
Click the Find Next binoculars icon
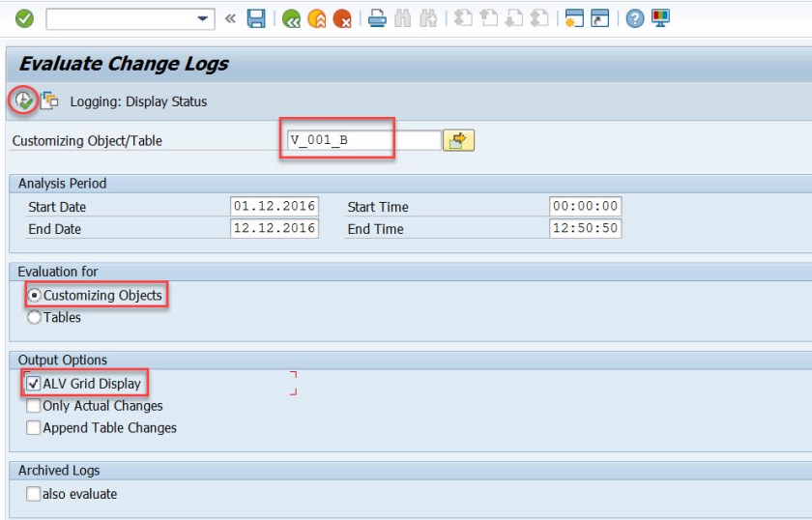pos(428,19)
